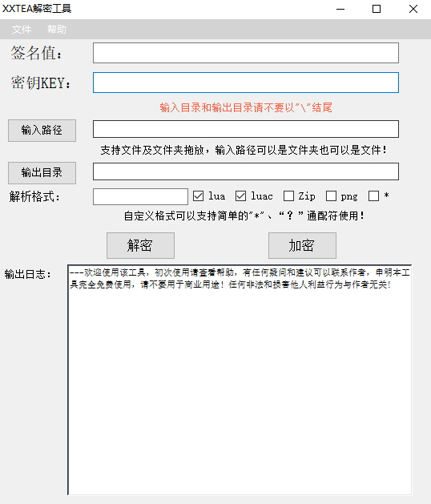Click the 输出日志 label
Screen dimensions: 431x504
pyautogui.click(x=28, y=274)
